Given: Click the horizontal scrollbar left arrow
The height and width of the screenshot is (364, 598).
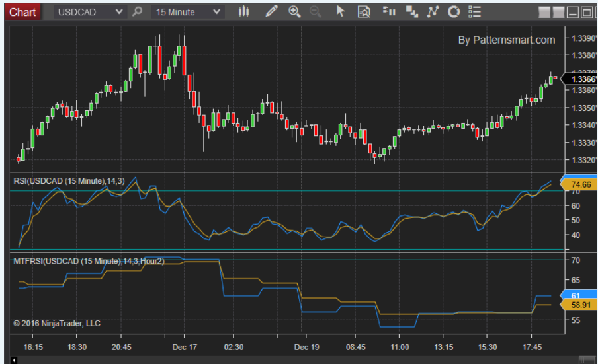Looking at the screenshot, I should (15, 360).
